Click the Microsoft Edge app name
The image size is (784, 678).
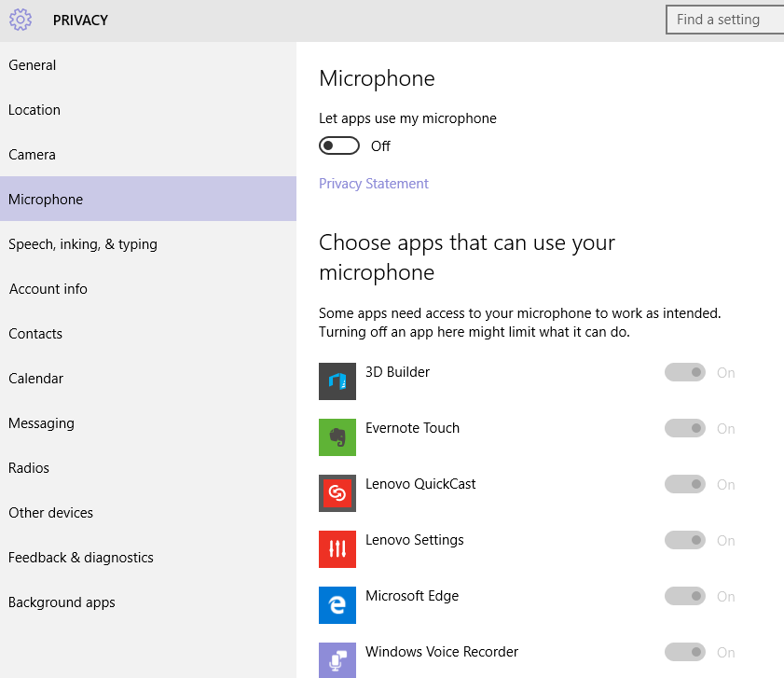tap(412, 597)
